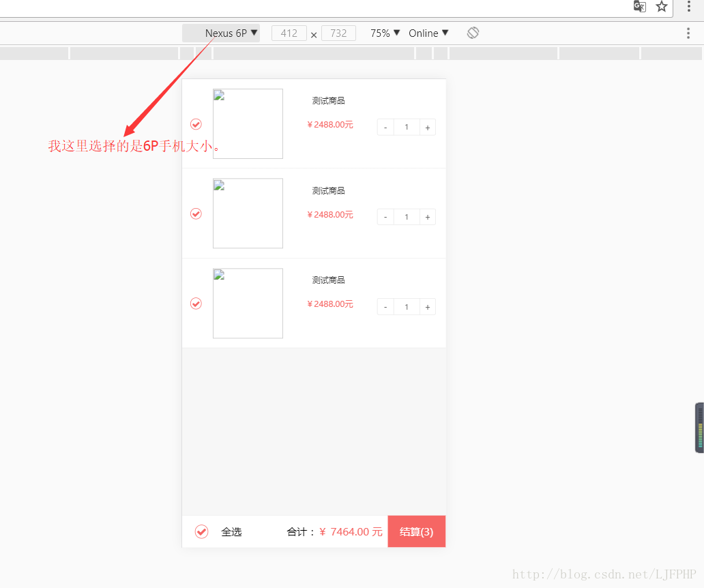Uncheck the first product's selection checkmark
The image size is (704, 588).
pos(196,124)
